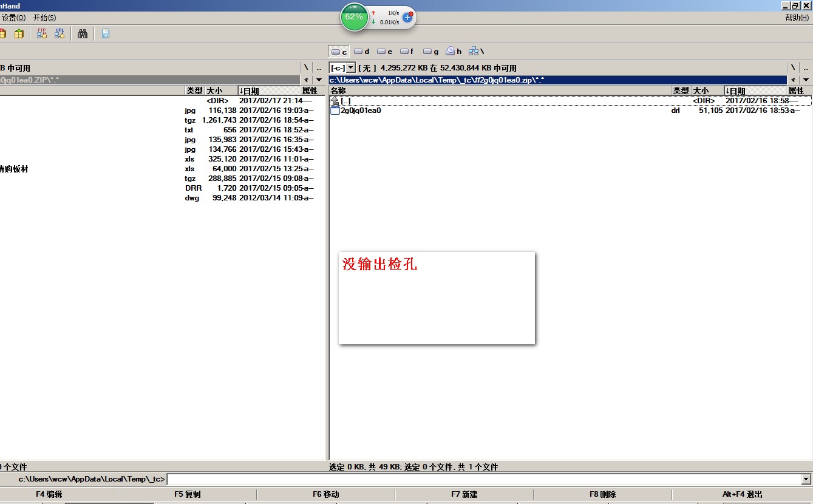Click the 没输出检孔 note text
Viewport: 813px width, 504px height.
tap(380, 264)
